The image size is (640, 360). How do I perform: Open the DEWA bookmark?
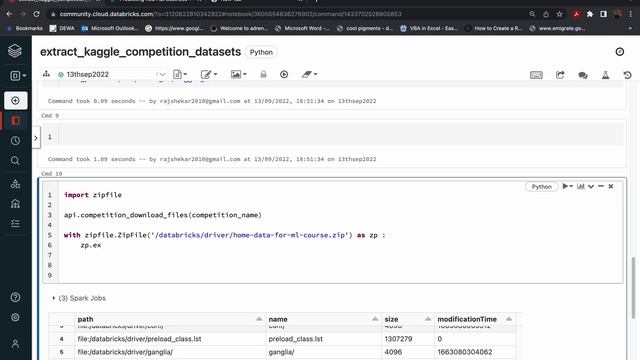[62, 28]
